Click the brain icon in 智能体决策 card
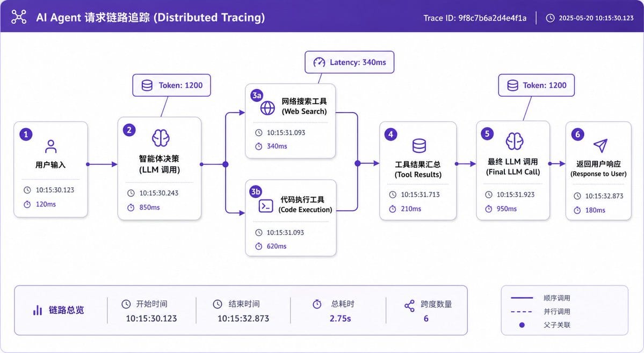644x353 pixels. pos(161,138)
